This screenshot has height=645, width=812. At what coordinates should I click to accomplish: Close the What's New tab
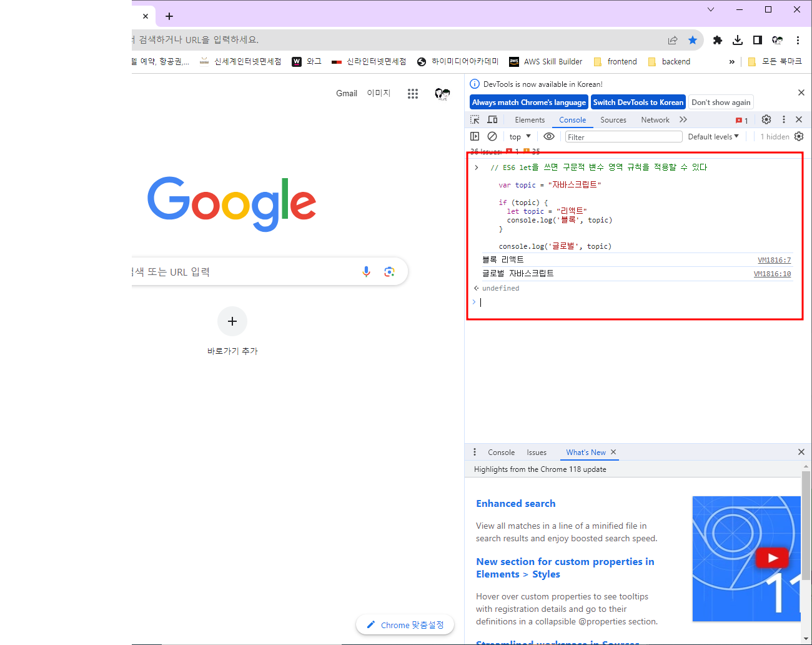[x=613, y=452]
